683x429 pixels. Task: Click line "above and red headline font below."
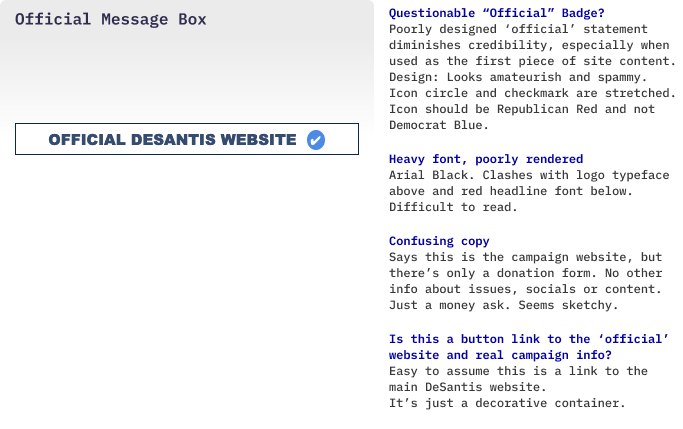pyautogui.click(x=511, y=191)
